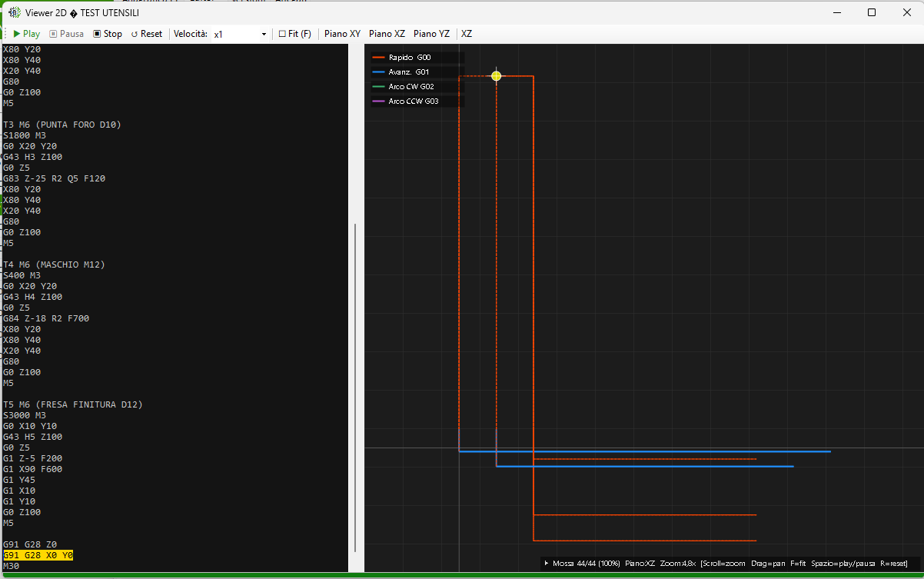Click the G-code panel vertical scrollbar
The height and width of the screenshot is (579, 924).
click(x=355, y=388)
